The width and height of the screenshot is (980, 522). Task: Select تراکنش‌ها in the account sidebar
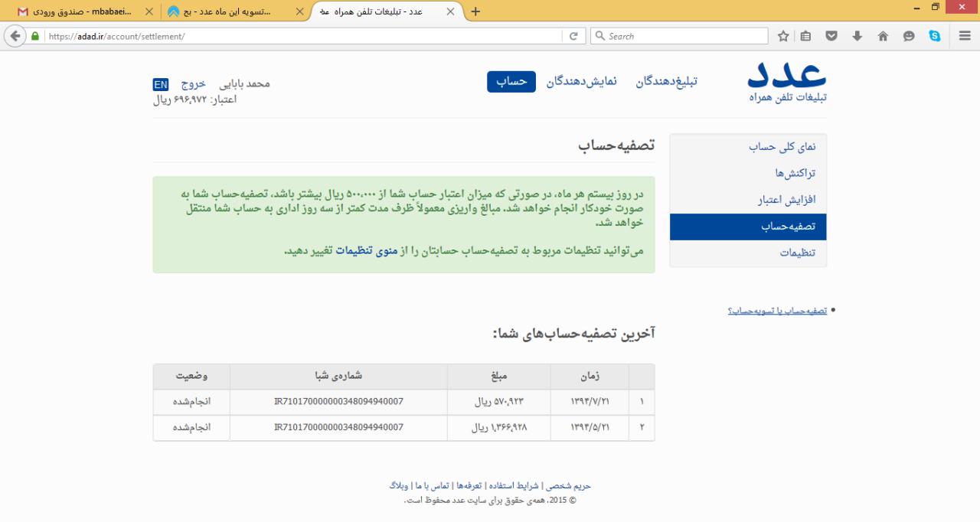(795, 173)
